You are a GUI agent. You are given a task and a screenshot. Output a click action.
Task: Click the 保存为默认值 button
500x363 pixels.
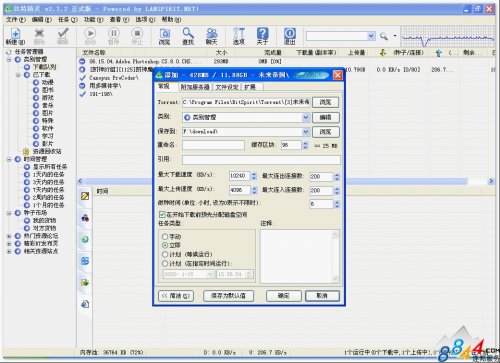click(228, 296)
